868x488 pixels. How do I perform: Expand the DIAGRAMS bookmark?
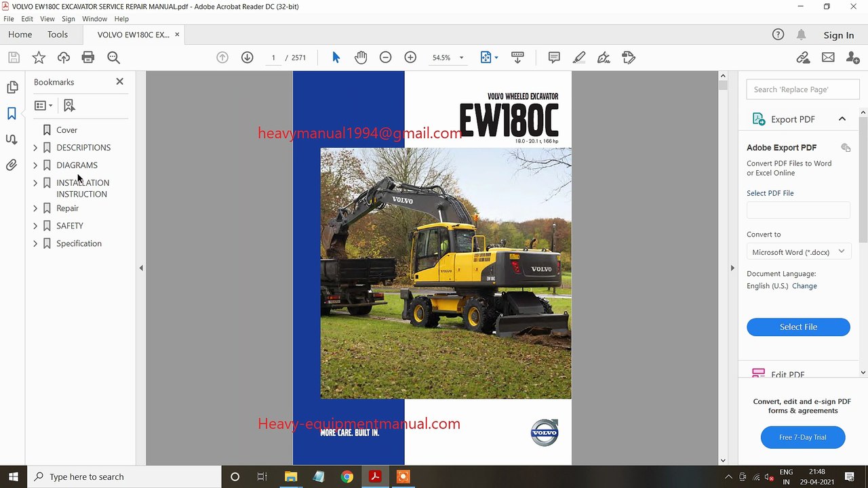pyautogui.click(x=35, y=165)
